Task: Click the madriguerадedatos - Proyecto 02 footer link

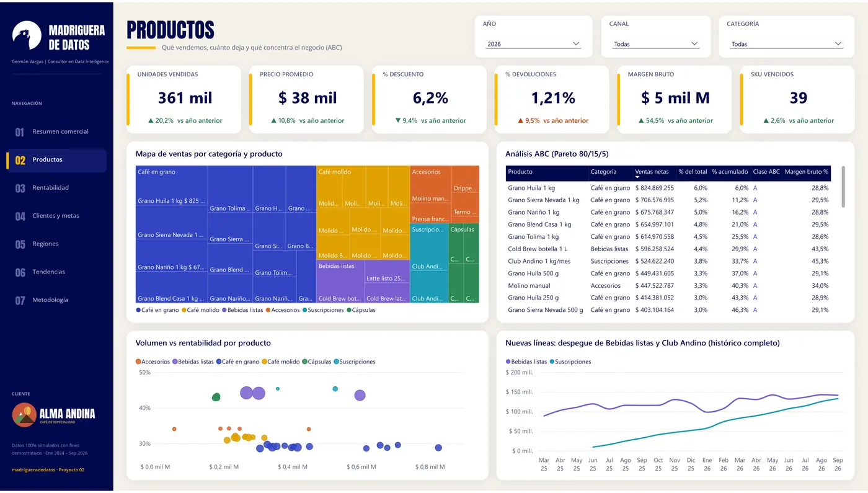Action: [x=48, y=469]
